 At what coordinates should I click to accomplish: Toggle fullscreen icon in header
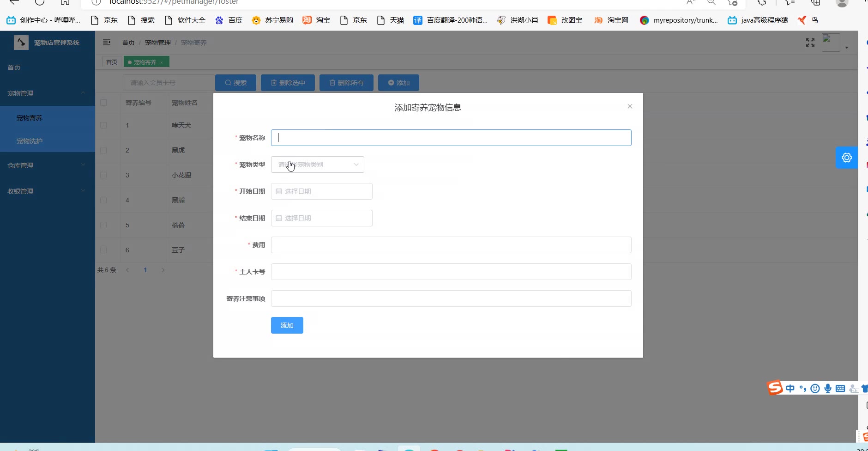(x=810, y=43)
